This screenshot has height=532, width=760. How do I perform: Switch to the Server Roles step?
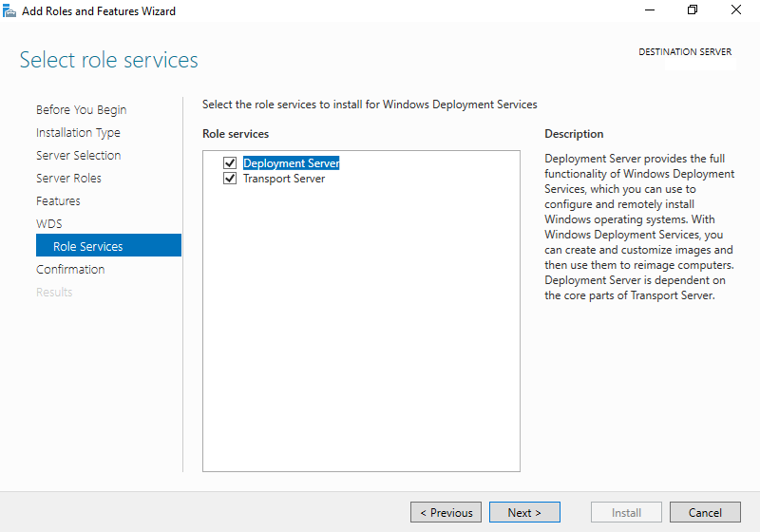68,179
